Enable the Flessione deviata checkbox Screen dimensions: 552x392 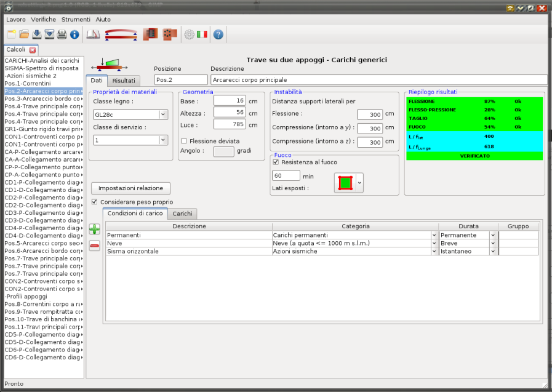point(184,141)
